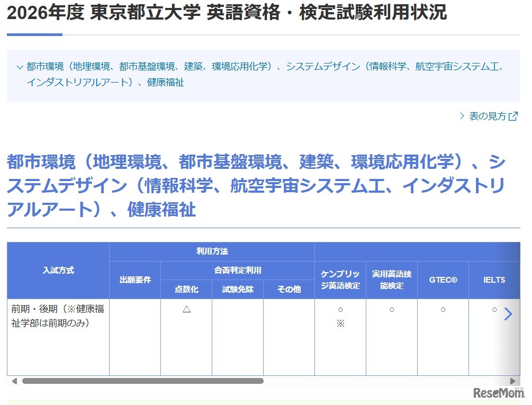This screenshot has height=405, width=532.
Task: Click the △ mark in the 点数化 column
Action: [x=186, y=309]
